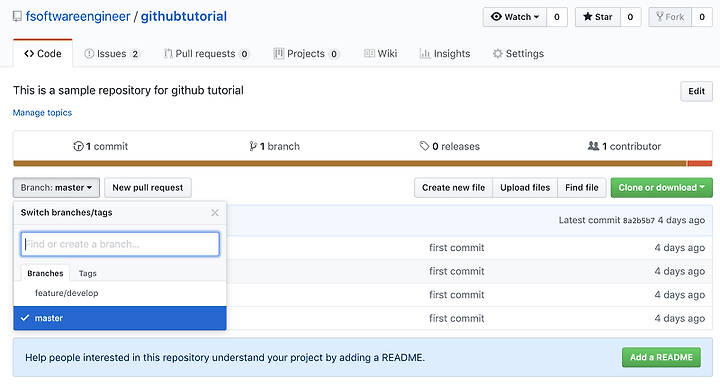Select the checked master branch
The width and height of the screenshot is (720, 386).
[x=120, y=318]
